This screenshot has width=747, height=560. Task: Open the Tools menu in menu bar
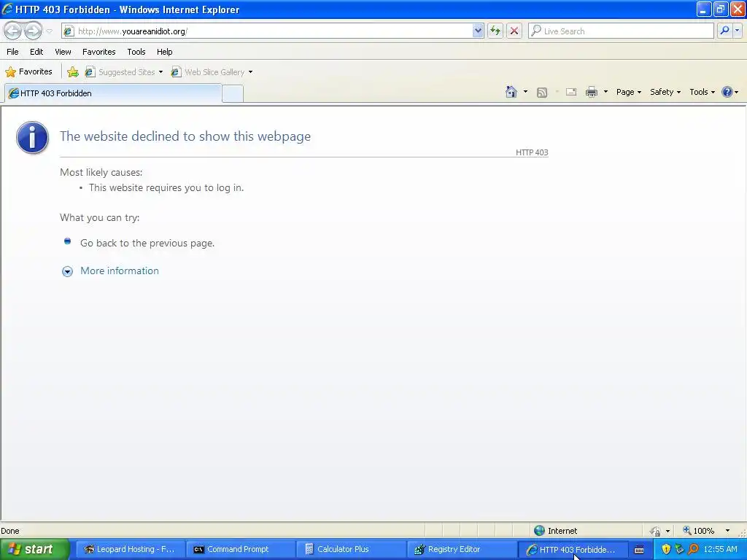point(136,52)
